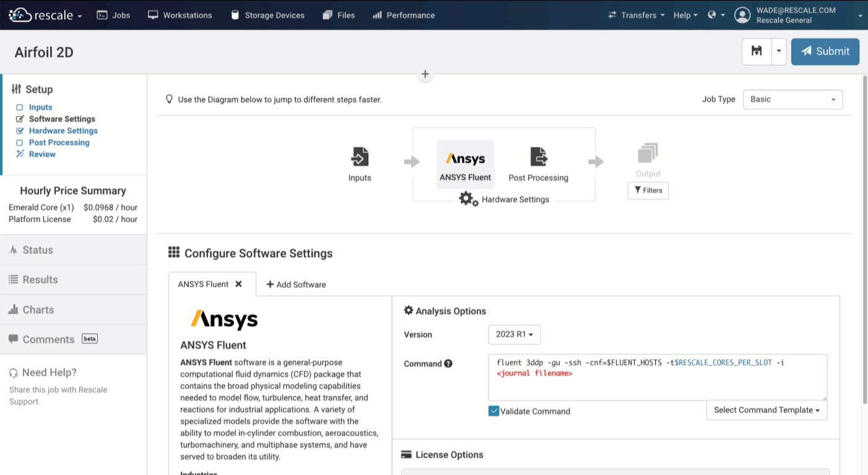Image resolution: width=868 pixels, height=475 pixels.
Task: Click the Hardware Settings gears icon
Action: pos(469,199)
